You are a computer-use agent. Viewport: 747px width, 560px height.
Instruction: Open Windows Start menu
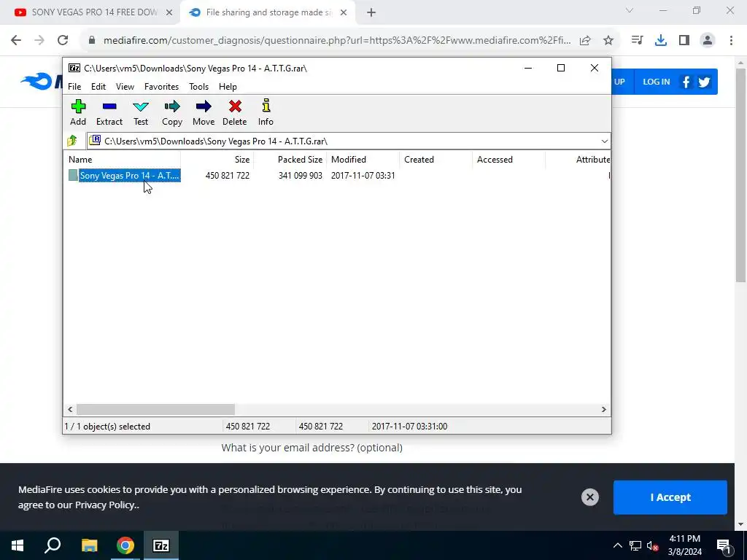(x=18, y=545)
